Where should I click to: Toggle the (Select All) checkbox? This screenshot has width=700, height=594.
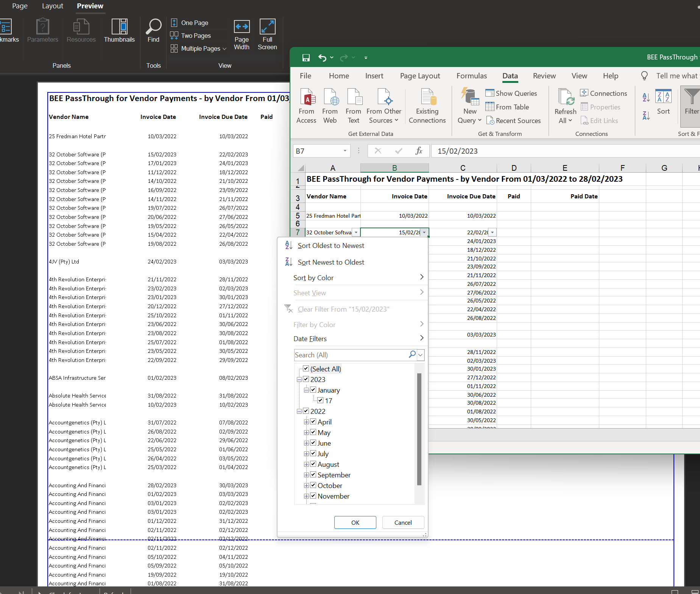306,368
